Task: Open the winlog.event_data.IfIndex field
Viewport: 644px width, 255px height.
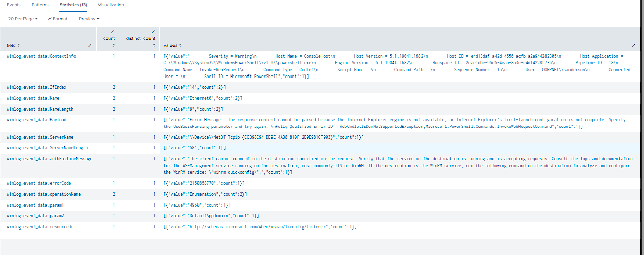Action: coord(37,87)
